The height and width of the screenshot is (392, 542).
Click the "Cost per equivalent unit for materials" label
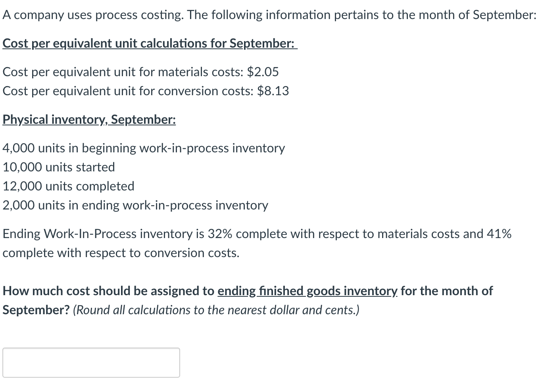coord(123,72)
